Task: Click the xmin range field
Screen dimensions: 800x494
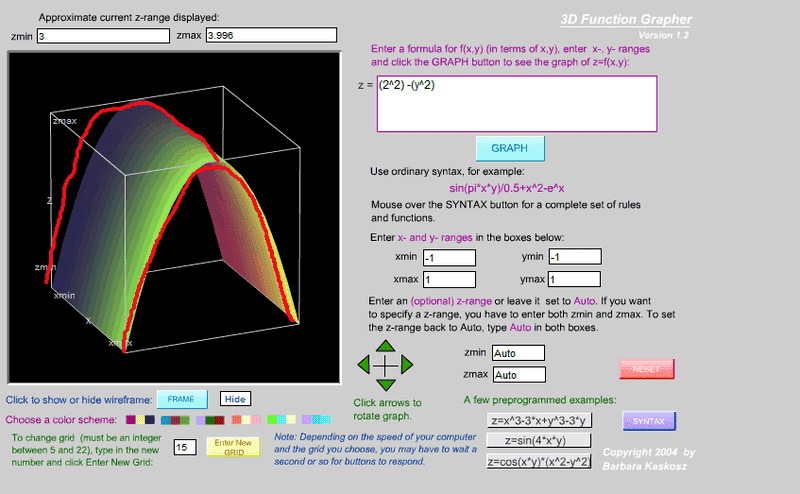Action: [450, 257]
